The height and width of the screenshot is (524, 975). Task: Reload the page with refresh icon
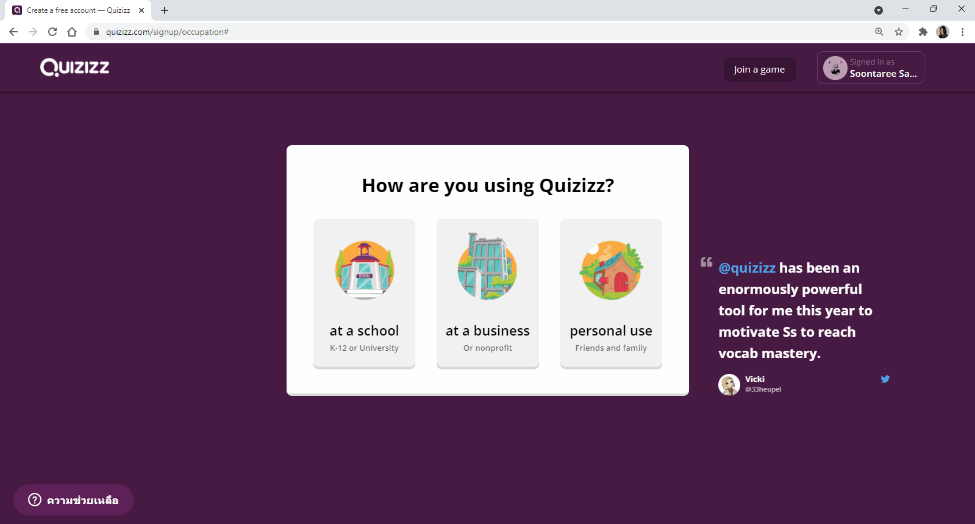(52, 32)
